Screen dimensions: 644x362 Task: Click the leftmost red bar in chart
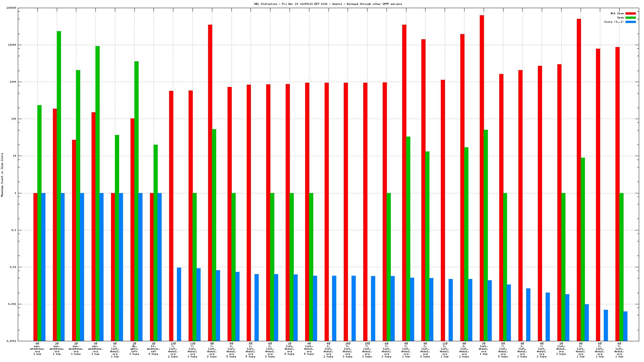[35, 267]
